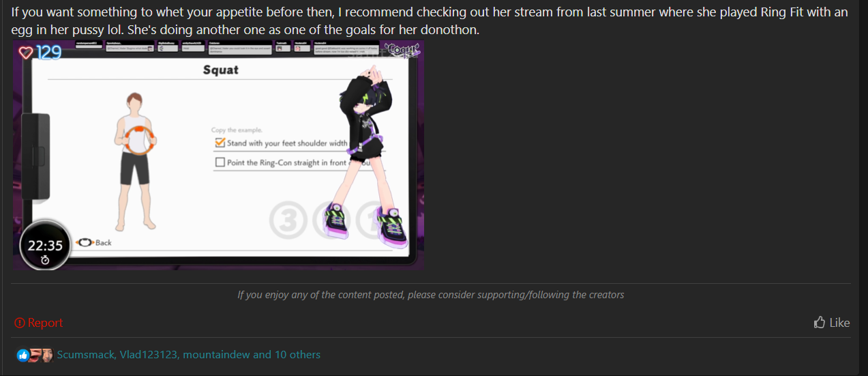Click the thumbs-up Like icon
The image size is (868, 376).
820,322
